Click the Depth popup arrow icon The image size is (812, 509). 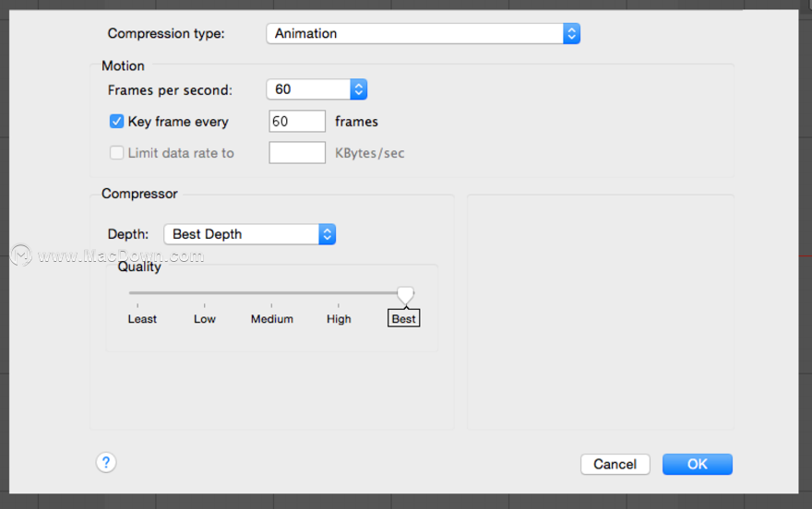[x=328, y=234]
